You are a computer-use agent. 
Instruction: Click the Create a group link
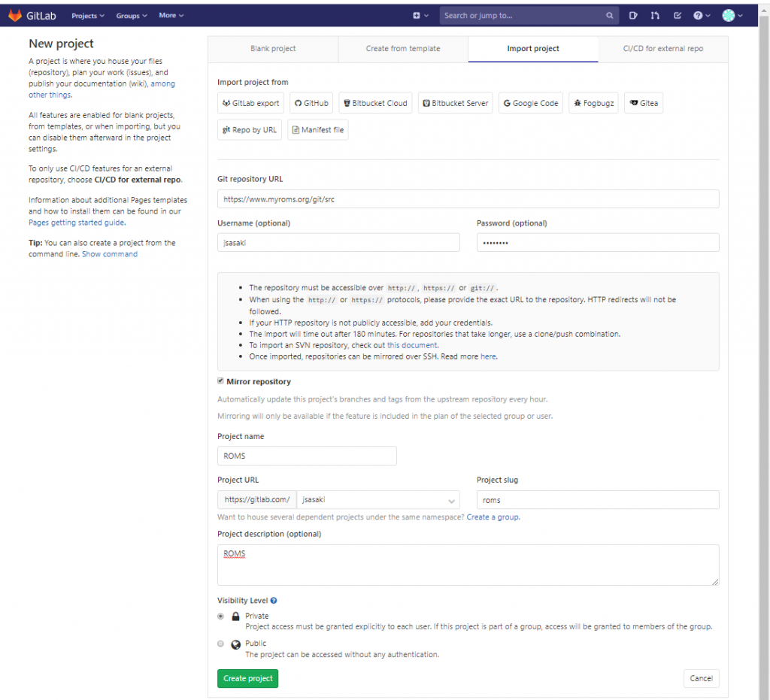[492, 517]
